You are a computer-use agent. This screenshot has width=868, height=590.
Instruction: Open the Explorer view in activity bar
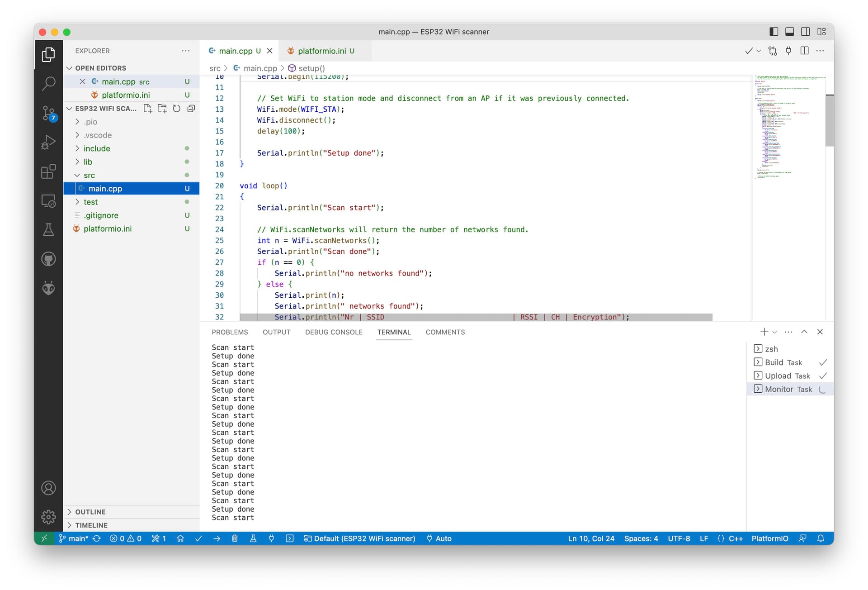(x=48, y=55)
